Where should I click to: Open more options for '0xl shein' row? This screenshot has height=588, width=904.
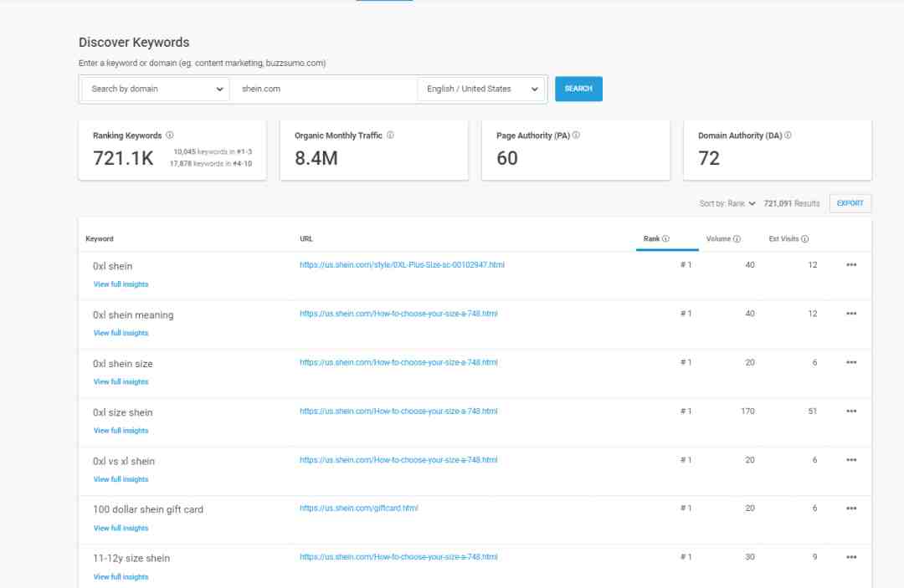point(851,265)
